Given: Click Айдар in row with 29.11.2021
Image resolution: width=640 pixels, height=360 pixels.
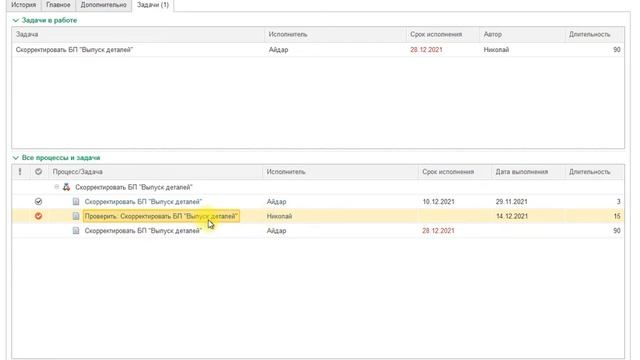Looking at the screenshot, I should point(276,202).
